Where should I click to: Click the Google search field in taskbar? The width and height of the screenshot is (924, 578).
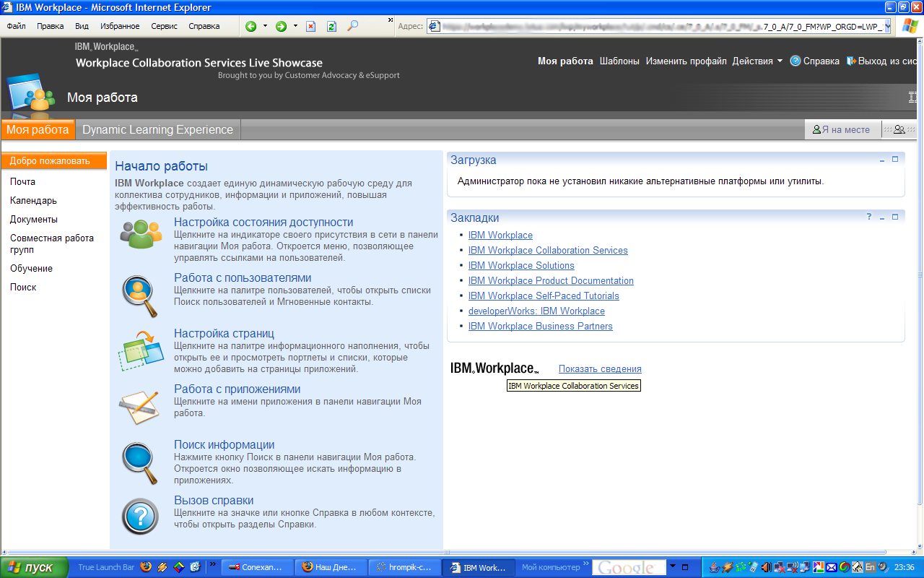pos(627,568)
